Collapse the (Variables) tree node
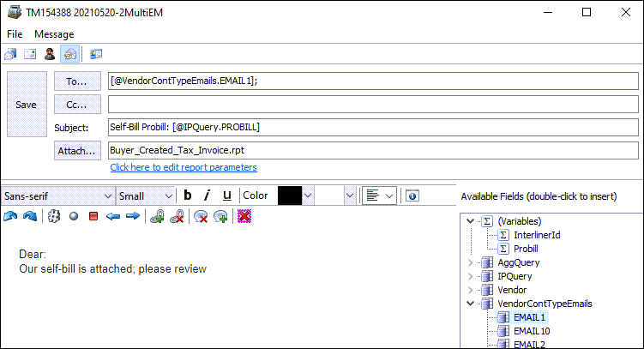This screenshot has width=644, height=349. point(471,221)
